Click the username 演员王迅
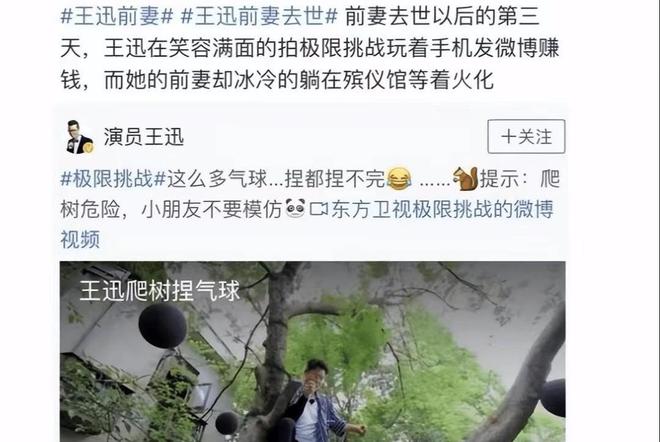660x442 pixels. pyautogui.click(x=144, y=137)
